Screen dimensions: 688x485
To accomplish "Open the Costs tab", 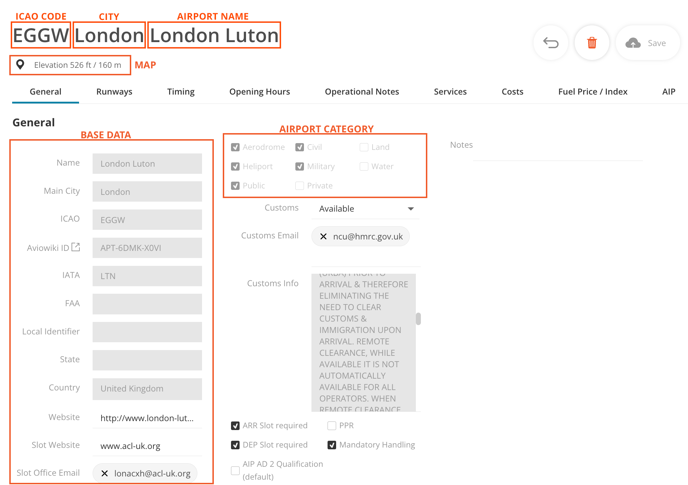I will pyautogui.click(x=512, y=91).
